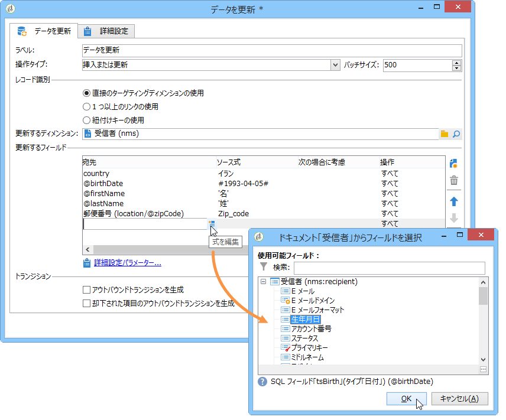
Task: Switch to the 詳細設定 tab
Action: [x=106, y=31]
